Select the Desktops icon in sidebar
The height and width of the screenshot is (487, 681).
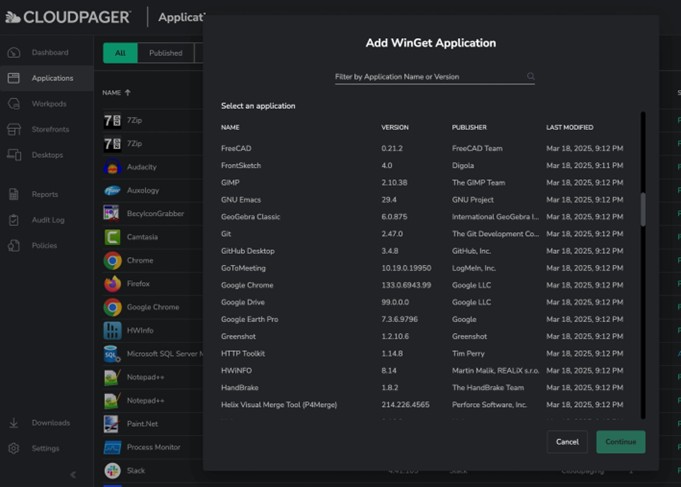pos(14,155)
